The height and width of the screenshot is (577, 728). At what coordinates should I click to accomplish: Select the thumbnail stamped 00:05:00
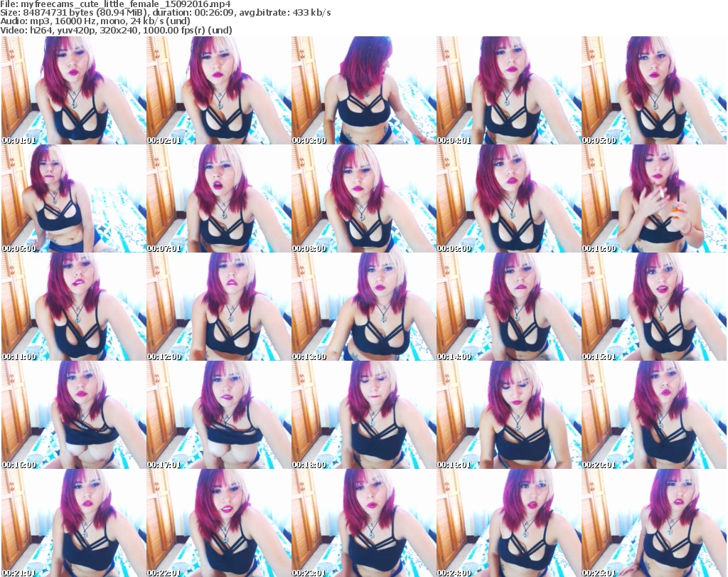click(x=654, y=90)
